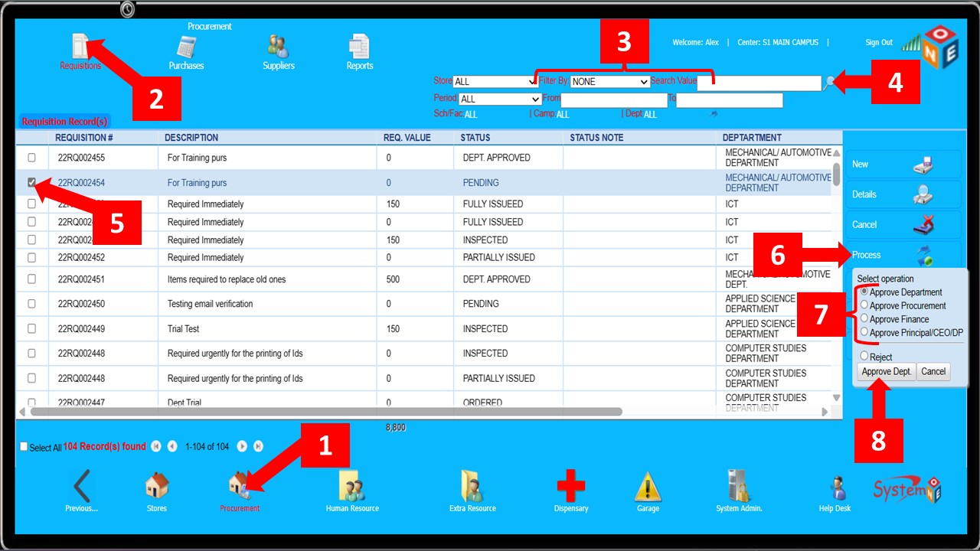Open the Dispensary red cross module
This screenshot has width=980, height=551.
click(x=570, y=487)
